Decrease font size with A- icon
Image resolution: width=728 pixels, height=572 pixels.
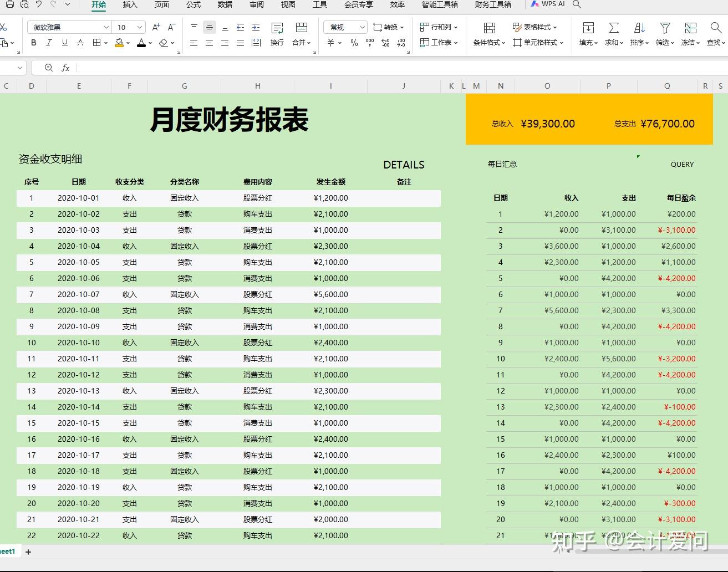(x=171, y=27)
